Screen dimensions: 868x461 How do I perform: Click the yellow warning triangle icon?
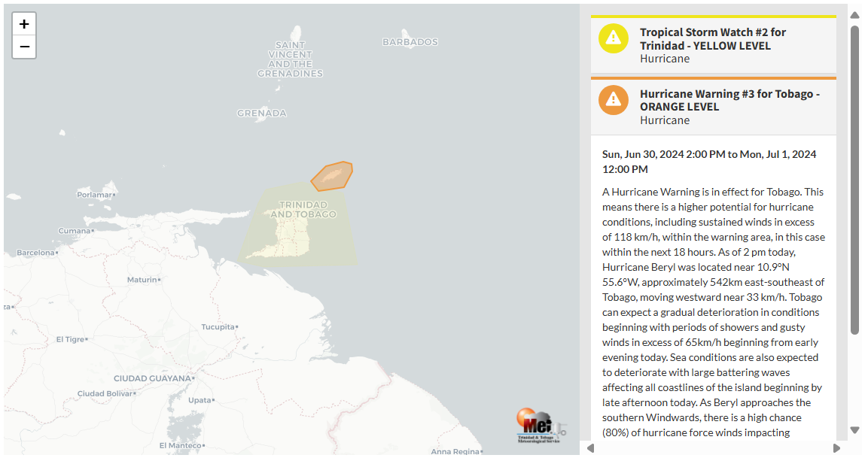click(x=614, y=38)
